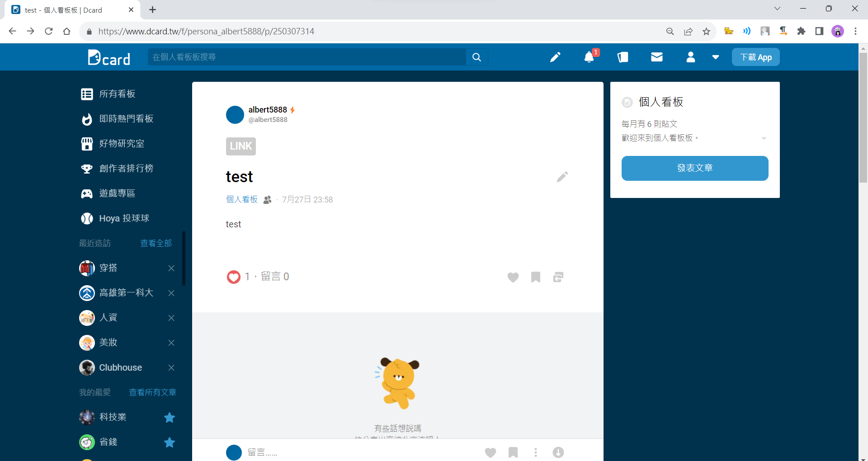868x461 pixels.
Task: Click the Dcard logo
Action: (109, 57)
